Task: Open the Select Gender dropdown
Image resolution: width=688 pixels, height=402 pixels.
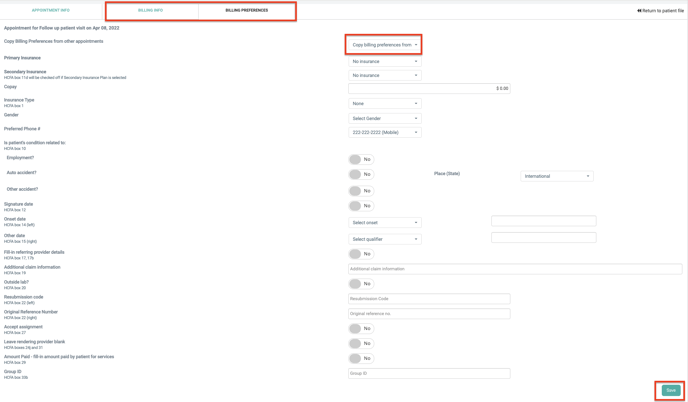Action: click(x=385, y=118)
